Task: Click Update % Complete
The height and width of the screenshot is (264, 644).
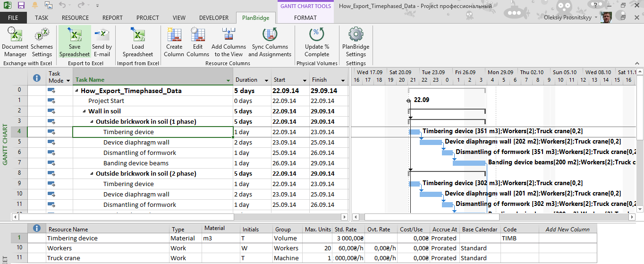Action: coord(317,42)
